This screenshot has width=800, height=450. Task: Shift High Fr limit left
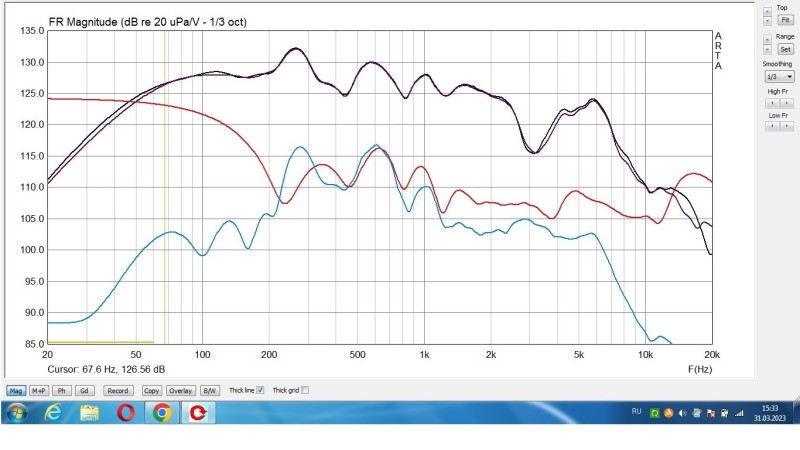click(772, 103)
